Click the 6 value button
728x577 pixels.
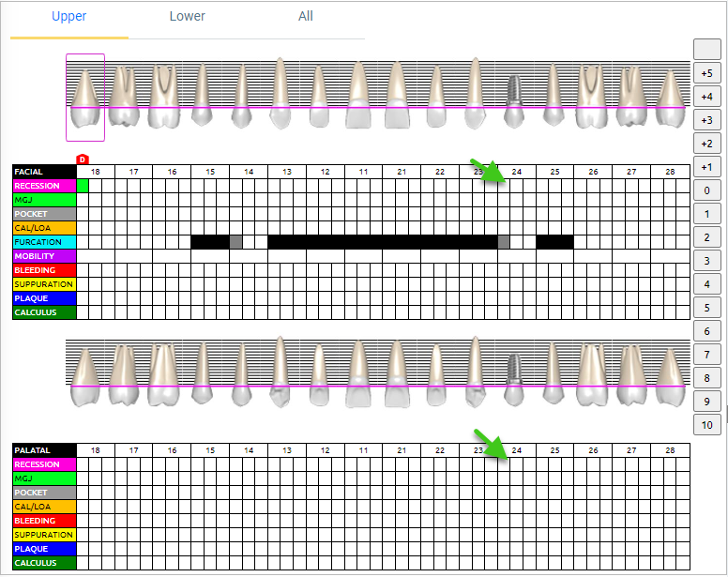(706, 331)
